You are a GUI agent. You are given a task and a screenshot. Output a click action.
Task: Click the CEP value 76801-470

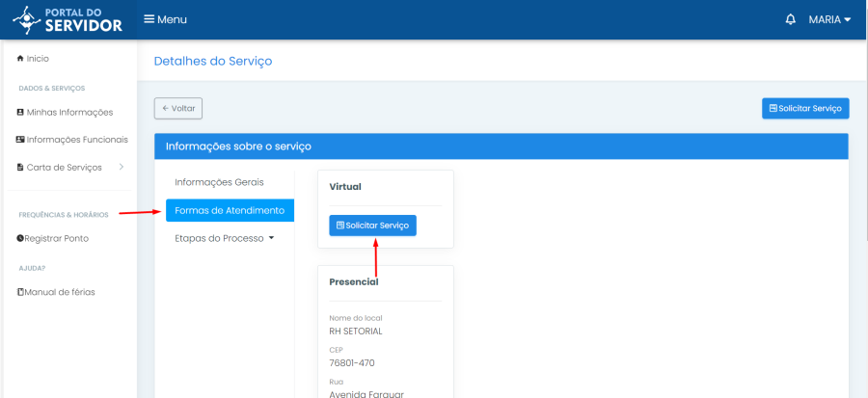[352, 363]
